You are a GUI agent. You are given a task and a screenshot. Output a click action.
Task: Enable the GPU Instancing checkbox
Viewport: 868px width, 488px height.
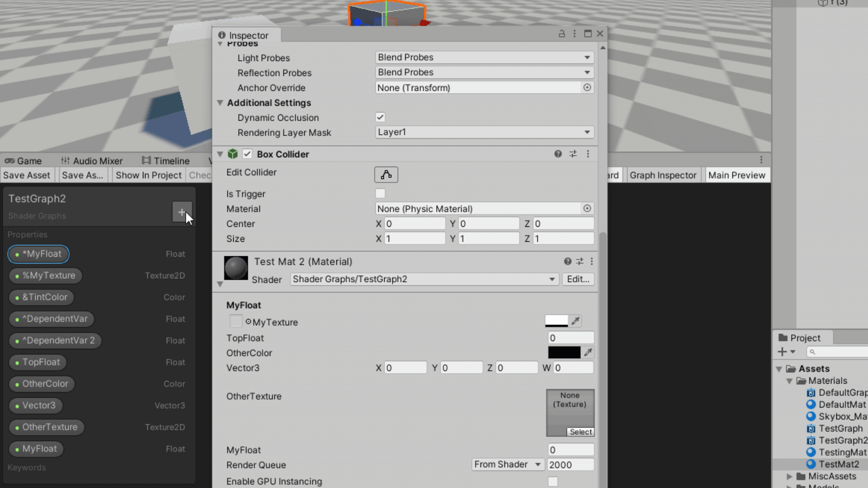tap(552, 482)
